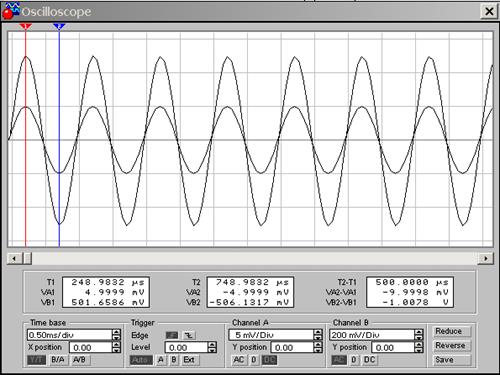Click the red T1 cursor marker
500x375 pixels.
click(x=26, y=27)
